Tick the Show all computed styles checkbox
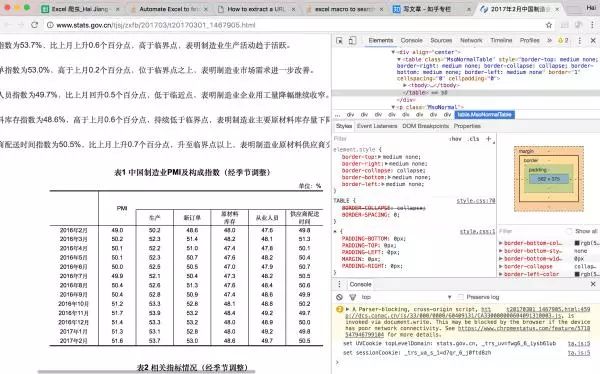The height and width of the screenshot is (374, 600). (569, 231)
